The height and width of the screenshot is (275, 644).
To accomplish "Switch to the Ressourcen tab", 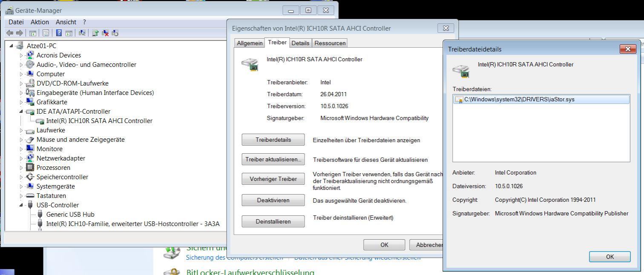I will coord(330,43).
